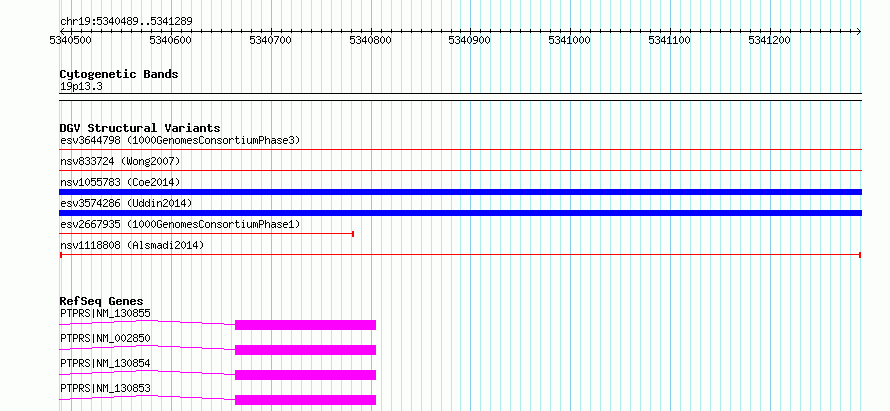Click the RefSeq Genes track heading

tap(102, 301)
